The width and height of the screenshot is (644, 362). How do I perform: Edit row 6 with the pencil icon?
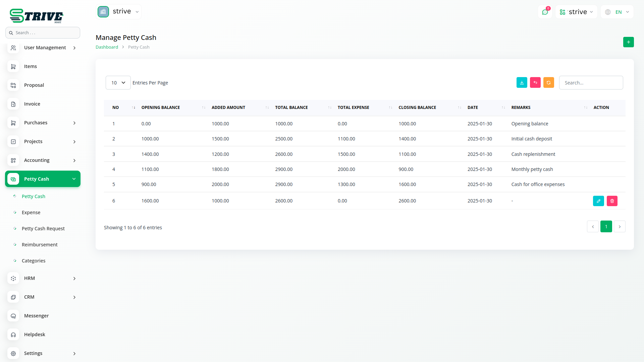598,201
